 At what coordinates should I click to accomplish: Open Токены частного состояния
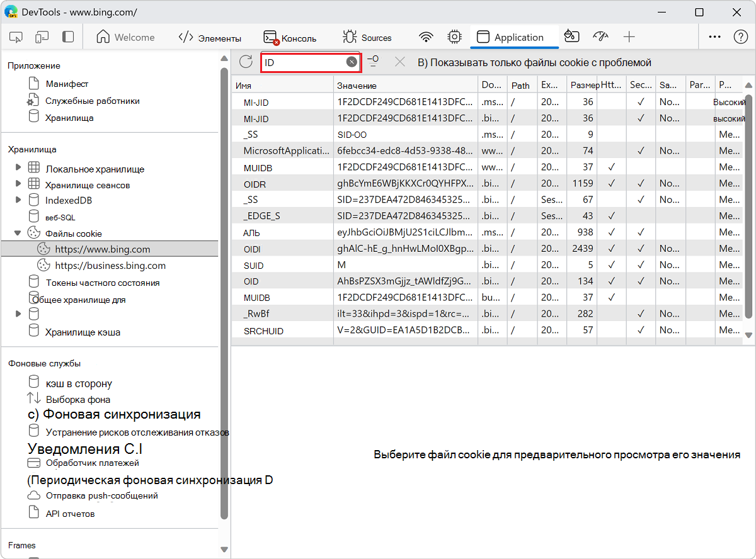pos(102,283)
